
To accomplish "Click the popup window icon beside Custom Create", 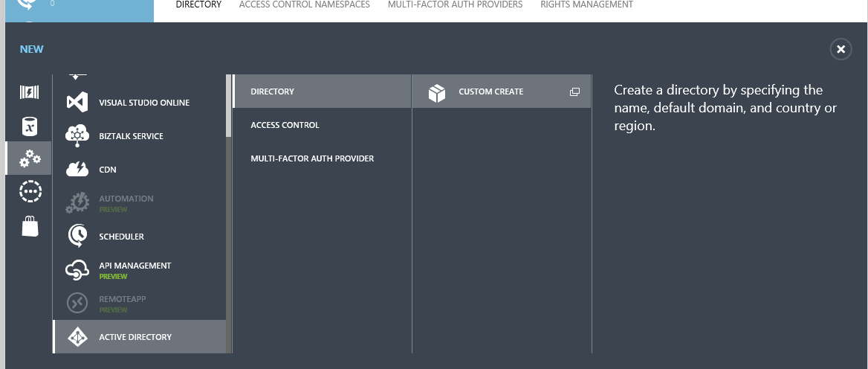I will click(574, 92).
